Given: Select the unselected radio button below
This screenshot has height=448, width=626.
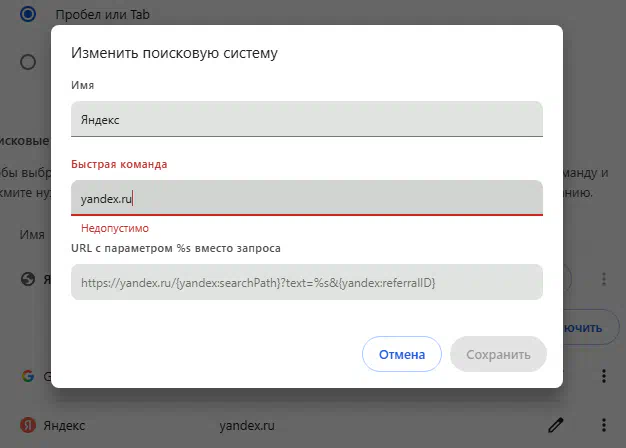Looking at the screenshot, I should [28, 62].
